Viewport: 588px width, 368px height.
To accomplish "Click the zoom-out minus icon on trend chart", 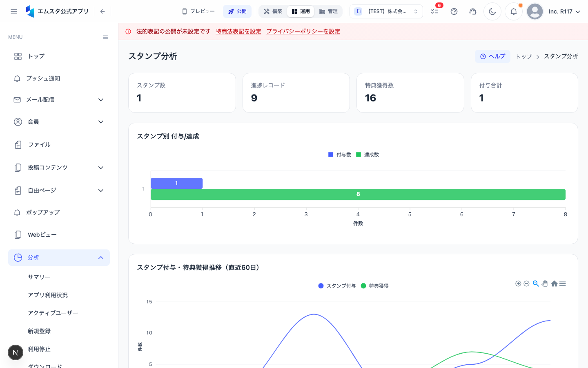I will tap(527, 283).
